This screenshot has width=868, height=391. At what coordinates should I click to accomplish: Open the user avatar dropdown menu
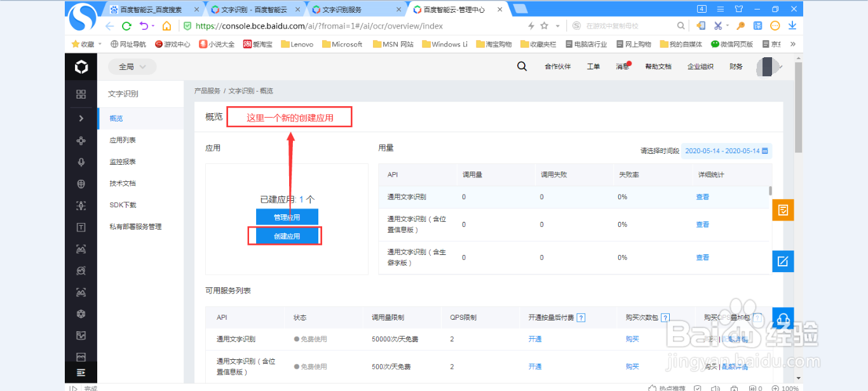pos(770,67)
